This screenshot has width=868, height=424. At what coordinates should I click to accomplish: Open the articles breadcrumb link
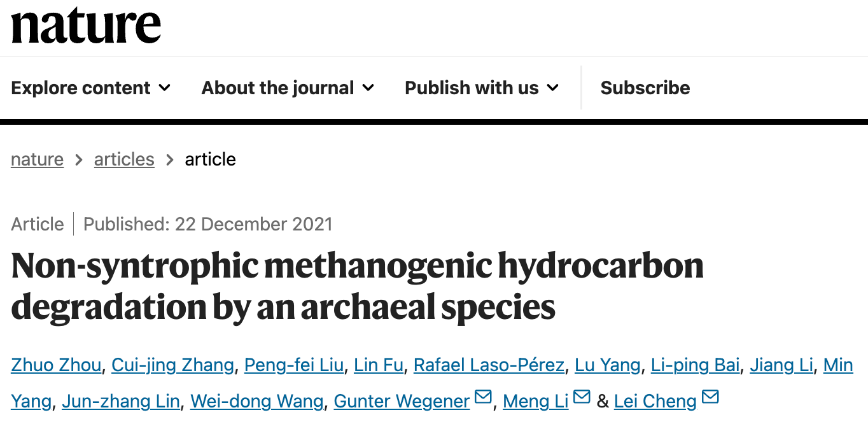(x=124, y=159)
